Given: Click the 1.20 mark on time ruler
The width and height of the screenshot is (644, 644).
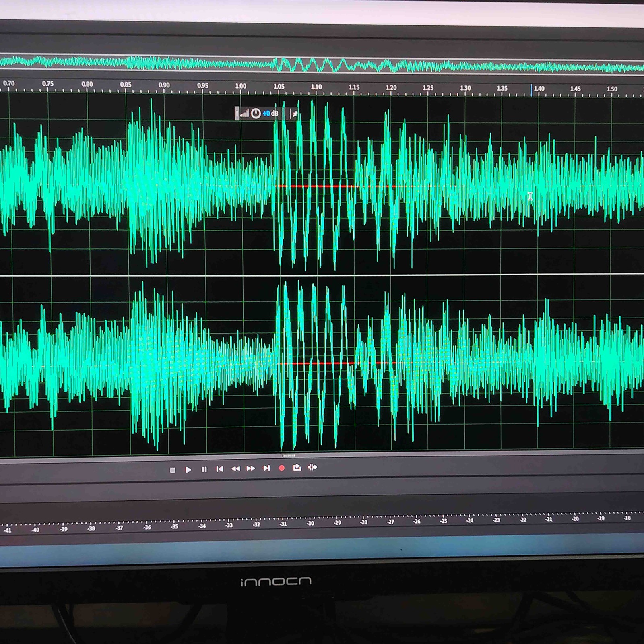Looking at the screenshot, I should coord(391,87).
